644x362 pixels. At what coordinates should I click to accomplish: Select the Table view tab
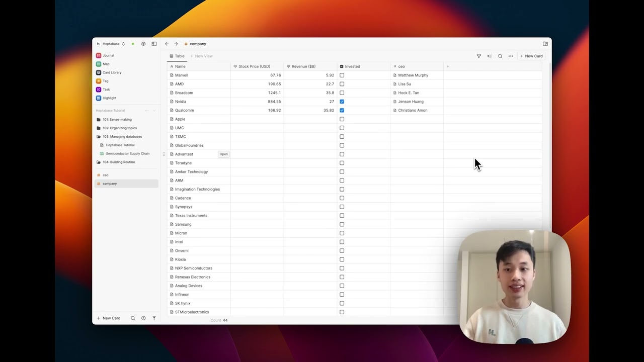177,56
